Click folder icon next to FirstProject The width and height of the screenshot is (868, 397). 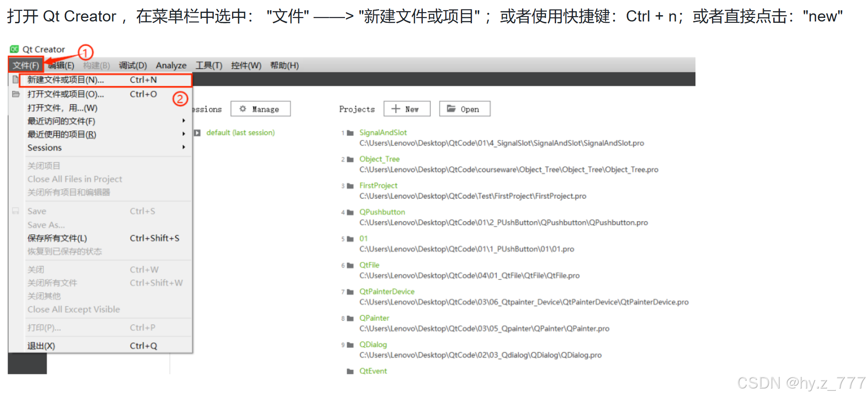pyautogui.click(x=350, y=186)
